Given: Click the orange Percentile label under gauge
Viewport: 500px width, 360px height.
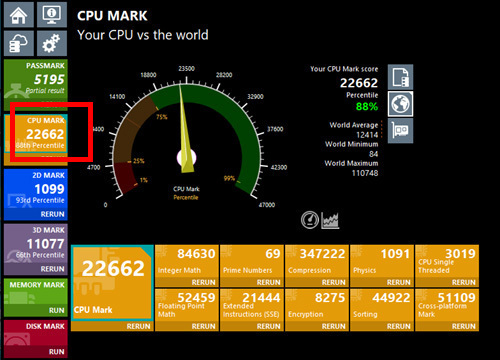Looking at the screenshot, I should click(x=186, y=197).
